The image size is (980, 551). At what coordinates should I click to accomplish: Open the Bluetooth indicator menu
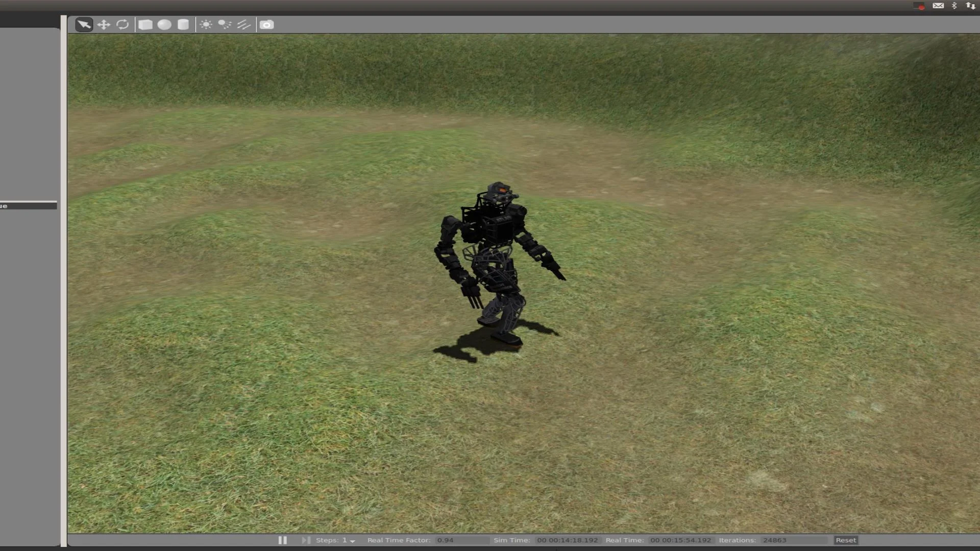(954, 6)
